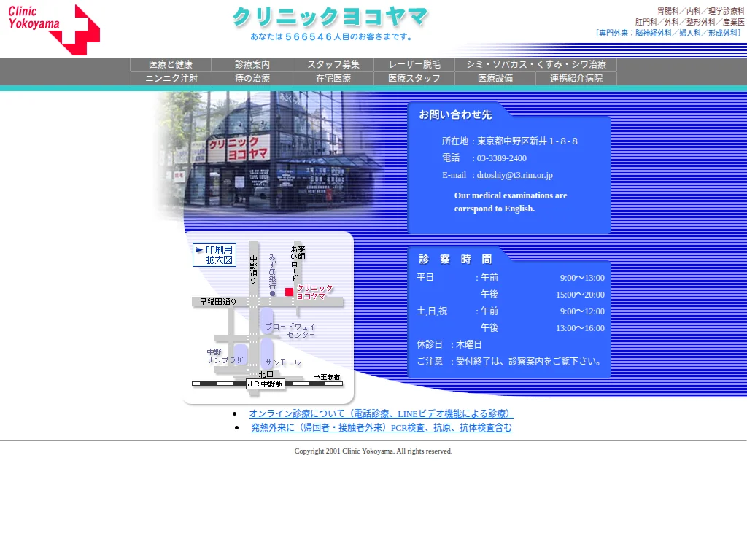Open the 印刷用拡大図 printable map link
The width and height of the screenshot is (747, 560).
(214, 254)
